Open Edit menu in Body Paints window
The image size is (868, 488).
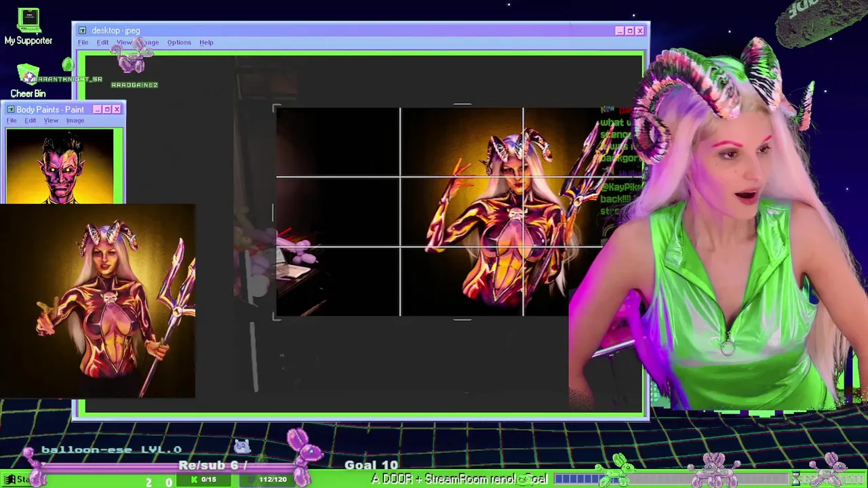click(31, 121)
